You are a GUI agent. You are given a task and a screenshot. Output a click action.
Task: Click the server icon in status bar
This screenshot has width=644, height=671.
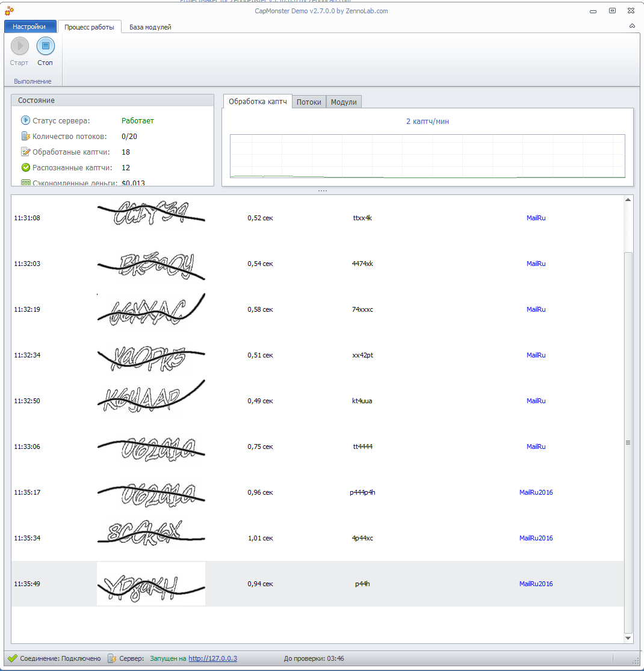112,658
